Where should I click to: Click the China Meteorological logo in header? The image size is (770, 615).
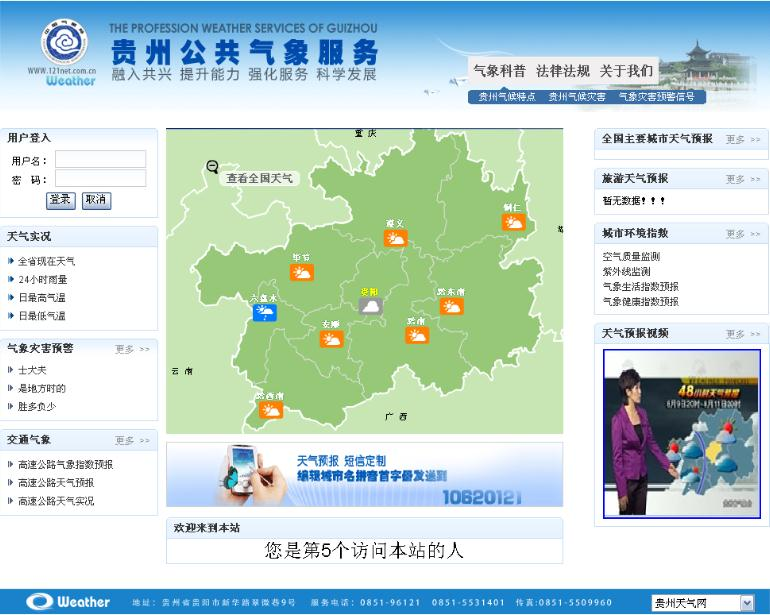[64, 42]
